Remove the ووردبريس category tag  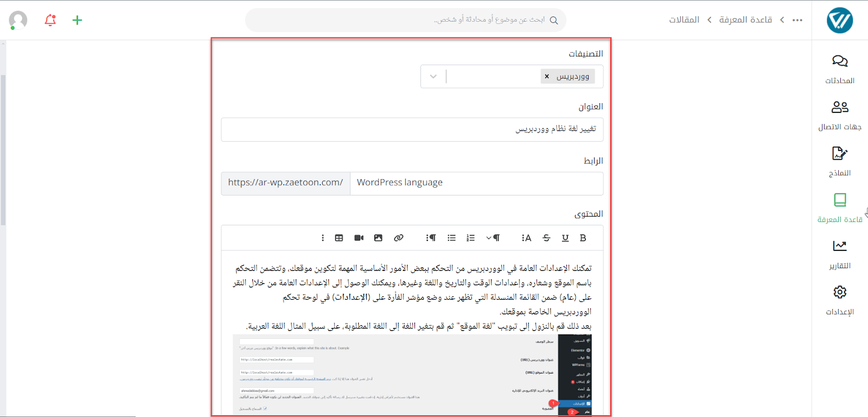coord(547,77)
